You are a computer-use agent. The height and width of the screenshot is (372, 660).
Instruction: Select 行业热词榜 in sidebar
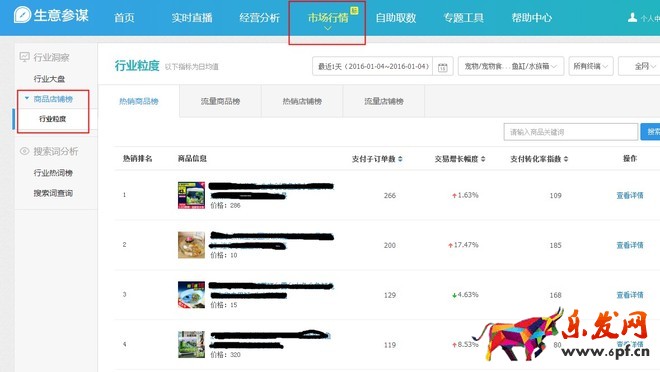click(x=53, y=173)
